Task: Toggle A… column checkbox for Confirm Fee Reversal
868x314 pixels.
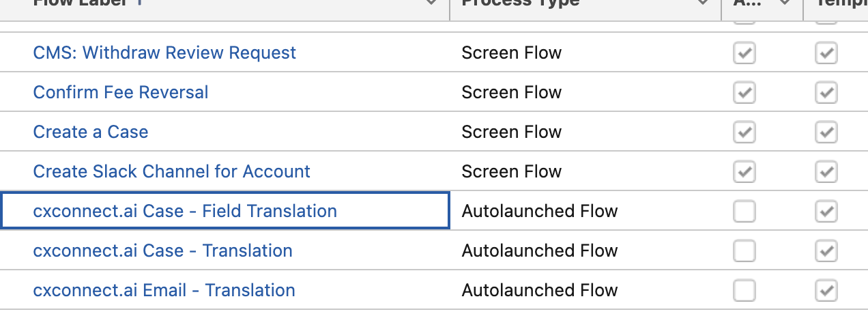Action: [x=744, y=93]
